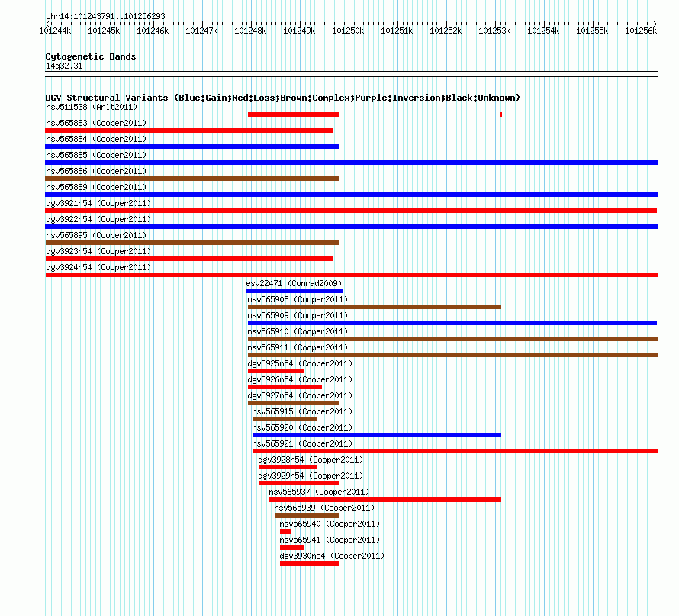Viewport: 679px width, 616px height.
Task: Open the nsv565883 (Cooper2011) label
Action: coord(96,123)
